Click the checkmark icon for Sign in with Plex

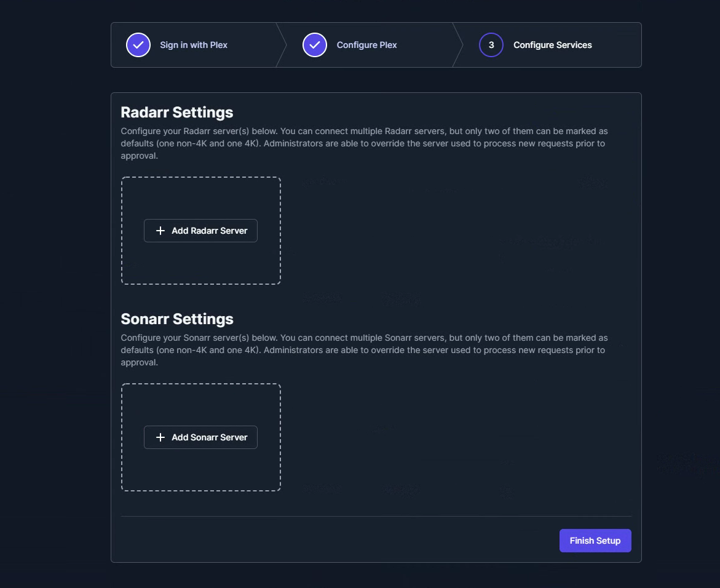click(x=138, y=45)
